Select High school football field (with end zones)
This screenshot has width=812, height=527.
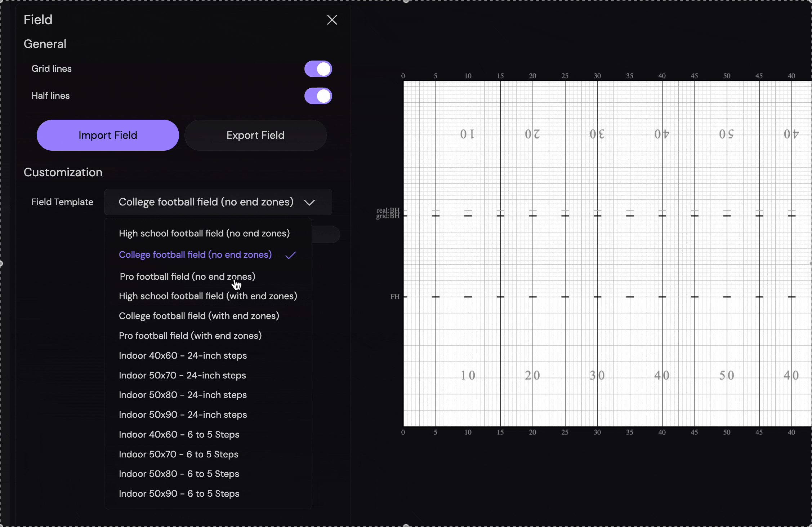pyautogui.click(x=208, y=296)
